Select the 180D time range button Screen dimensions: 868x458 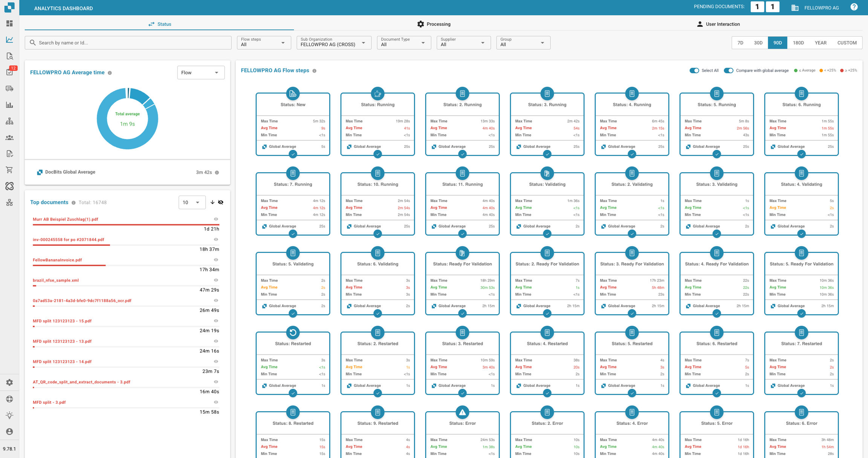click(798, 43)
